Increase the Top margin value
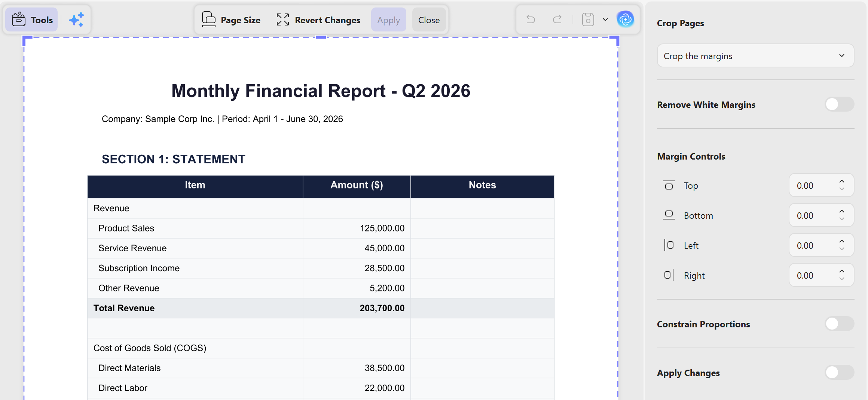Viewport: 868px width, 400px height. [x=842, y=181]
